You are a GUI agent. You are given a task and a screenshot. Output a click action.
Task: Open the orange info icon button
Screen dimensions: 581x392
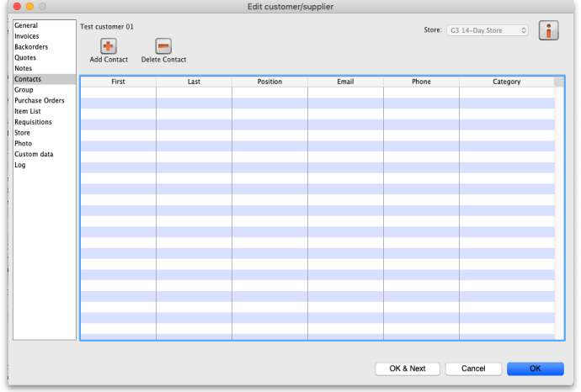click(x=549, y=30)
